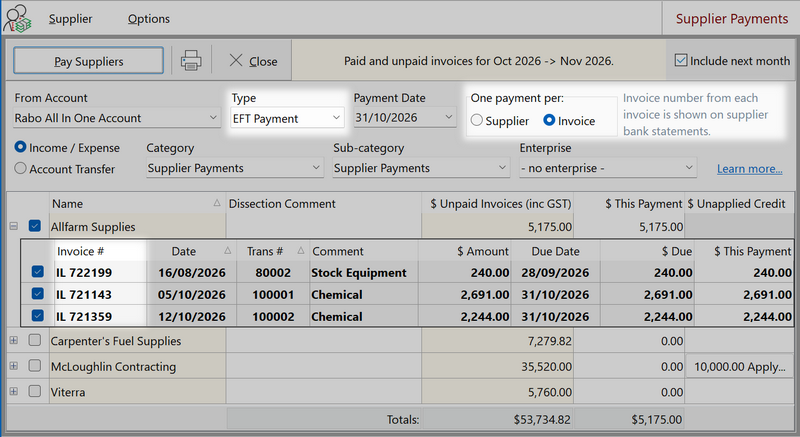Check McLoughlin Contracting checkbox
The width and height of the screenshot is (800, 437).
35,366
